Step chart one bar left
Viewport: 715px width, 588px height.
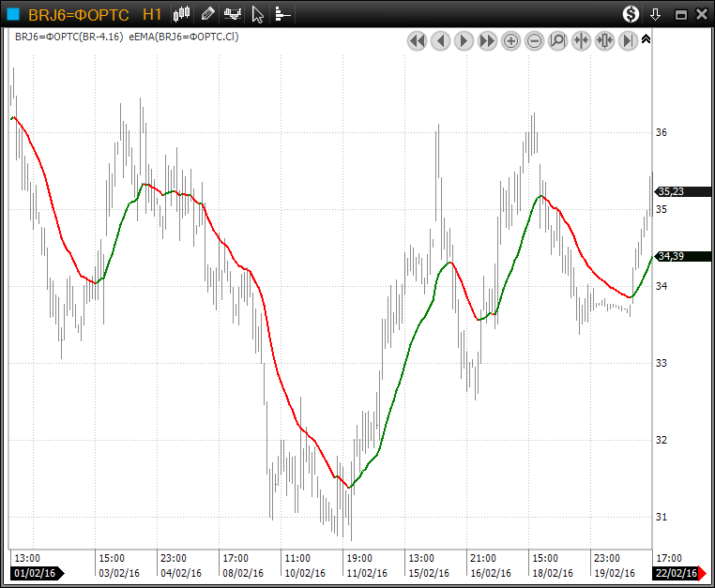440,40
